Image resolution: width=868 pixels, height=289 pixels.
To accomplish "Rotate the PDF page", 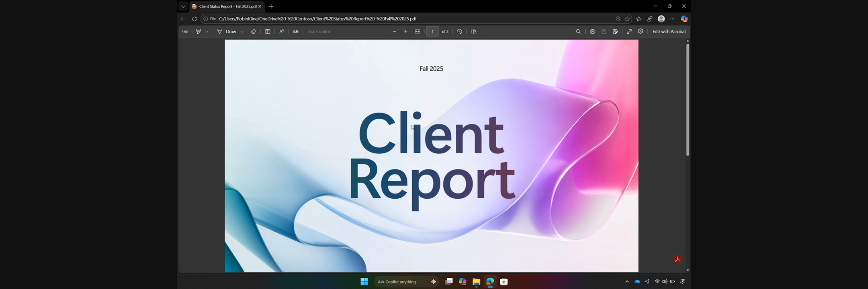I will pos(460,31).
